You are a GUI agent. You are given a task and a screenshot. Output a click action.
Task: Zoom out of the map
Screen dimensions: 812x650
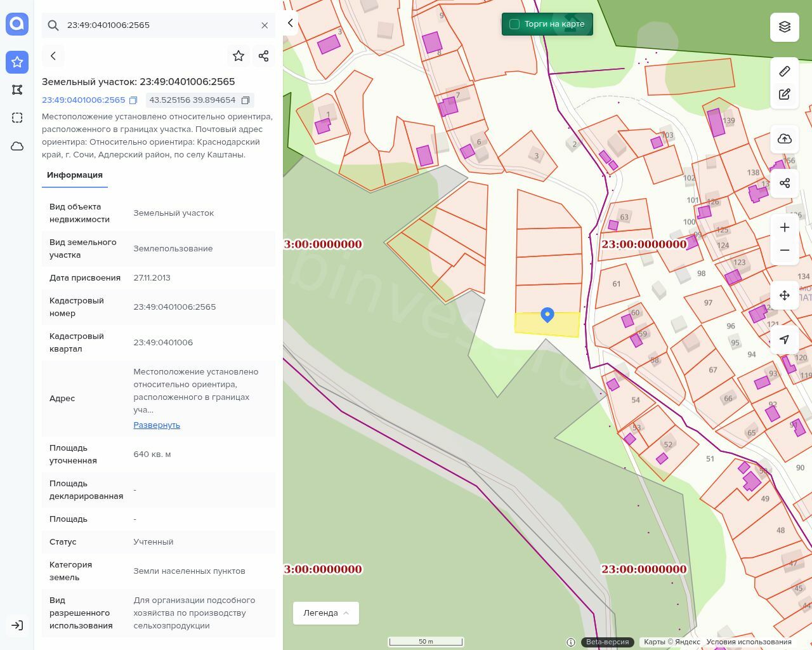(x=785, y=250)
